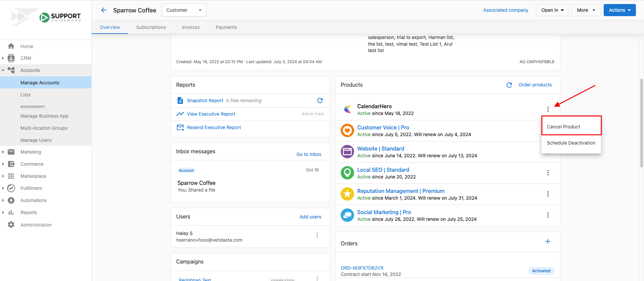Collapse the Accounts sidebar section
This screenshot has width=644, height=281.
[3, 70]
